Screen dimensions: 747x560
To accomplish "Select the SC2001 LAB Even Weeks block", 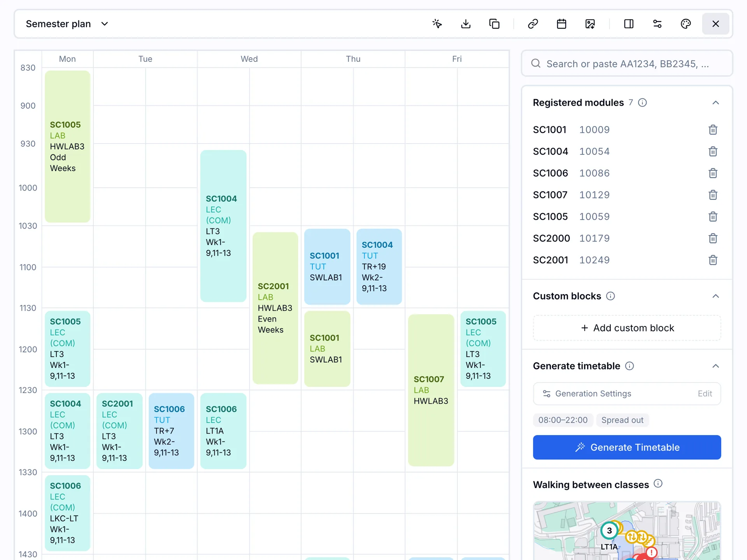I will [275, 308].
